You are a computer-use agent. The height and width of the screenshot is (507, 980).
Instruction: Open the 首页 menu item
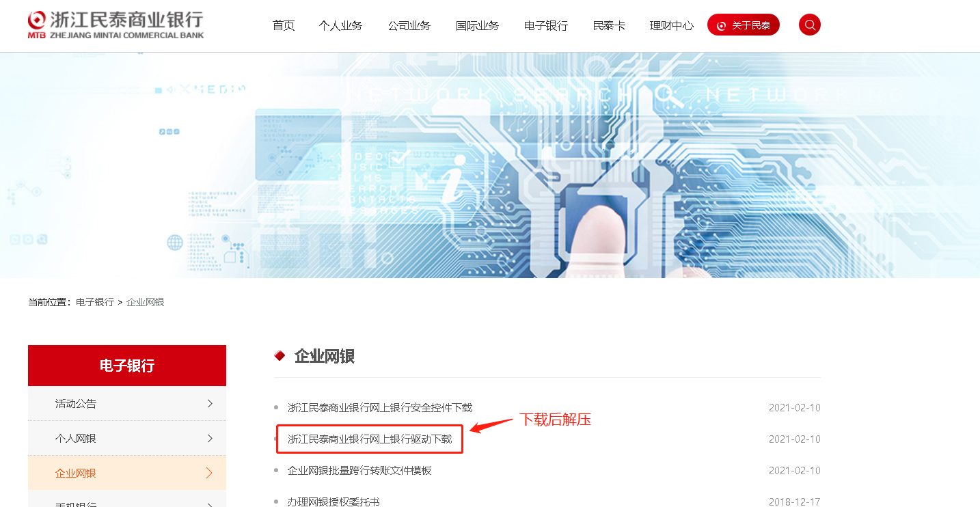point(284,25)
